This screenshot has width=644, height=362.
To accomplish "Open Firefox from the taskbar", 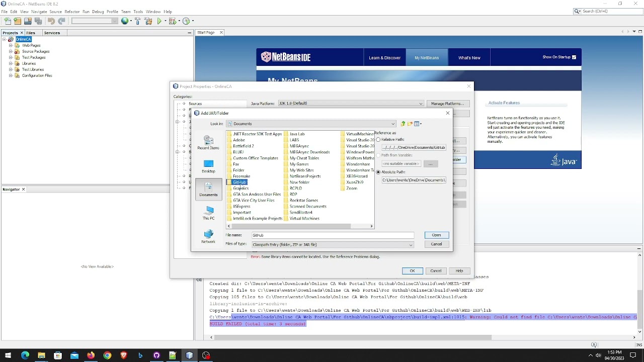I will [x=91, y=355].
